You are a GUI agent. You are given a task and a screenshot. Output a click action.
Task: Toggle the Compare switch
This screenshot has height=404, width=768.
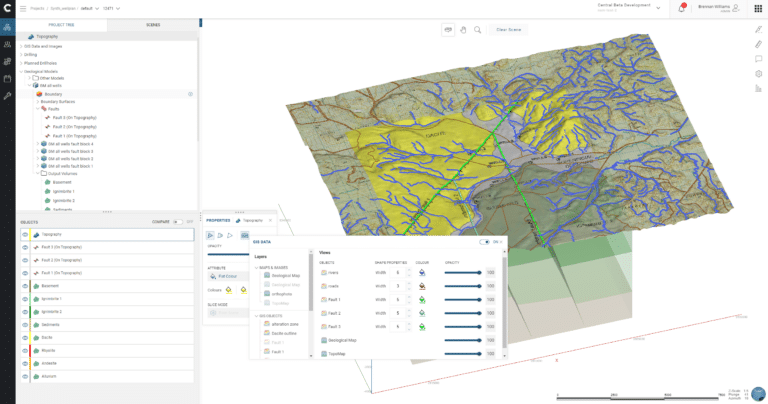(178, 222)
